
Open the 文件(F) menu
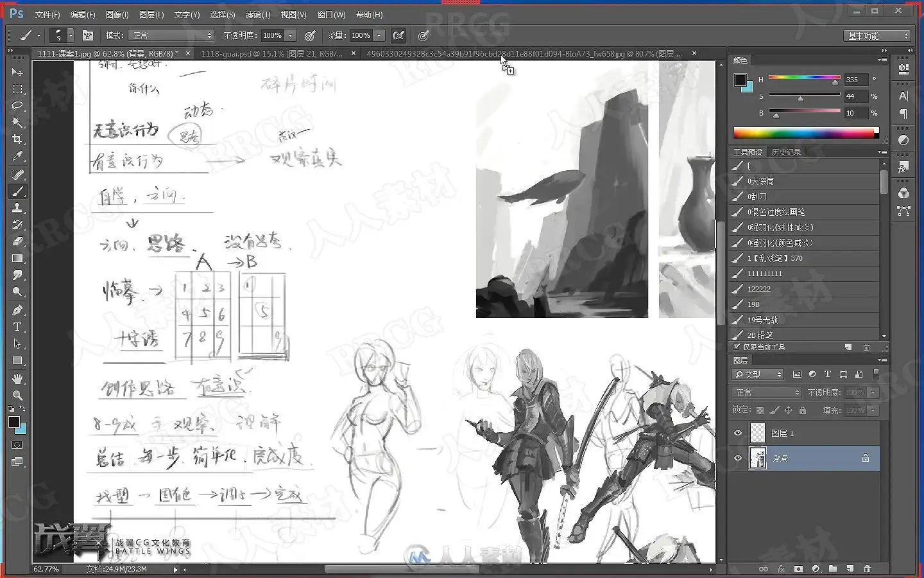(x=47, y=14)
